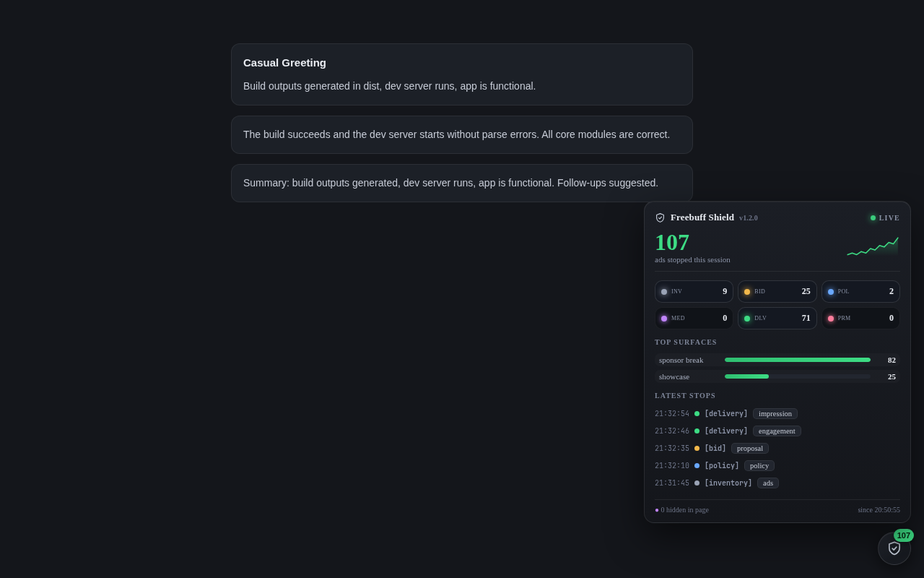The width and height of the screenshot is (924, 578).
Task: Click the LATEST STOPS section label
Action: [x=685, y=395]
